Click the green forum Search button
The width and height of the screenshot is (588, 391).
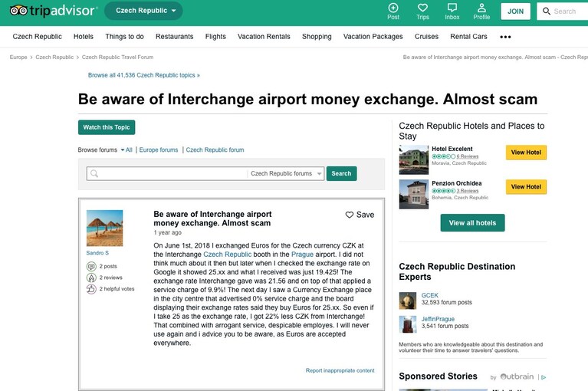pos(342,173)
